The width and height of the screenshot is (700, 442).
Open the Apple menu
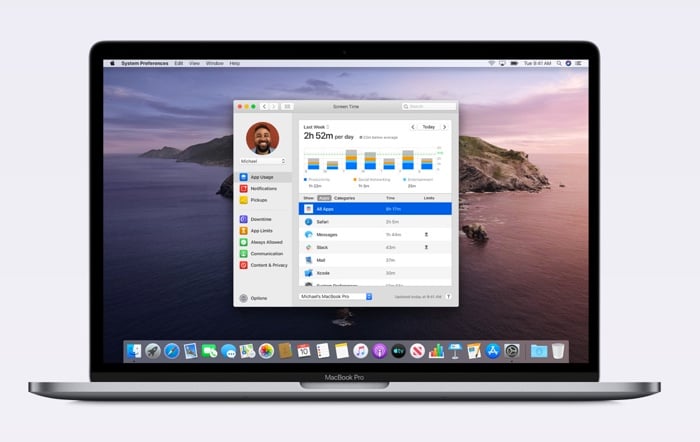click(x=112, y=63)
